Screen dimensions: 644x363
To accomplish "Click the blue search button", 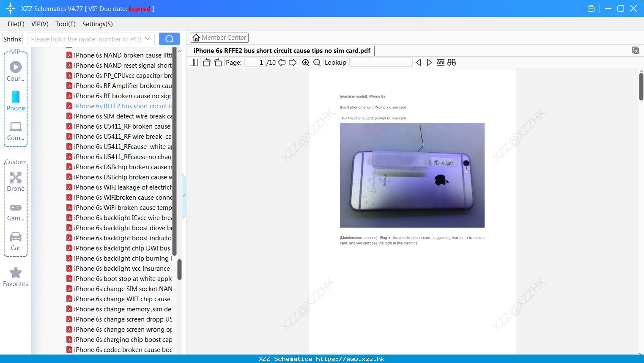I will coord(169,39).
